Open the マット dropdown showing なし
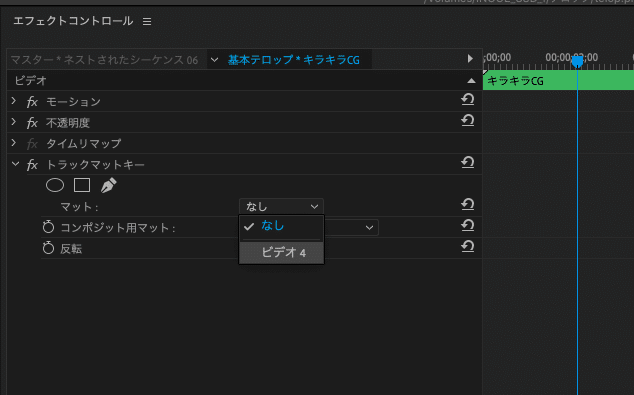The height and width of the screenshot is (395, 634). (x=281, y=207)
